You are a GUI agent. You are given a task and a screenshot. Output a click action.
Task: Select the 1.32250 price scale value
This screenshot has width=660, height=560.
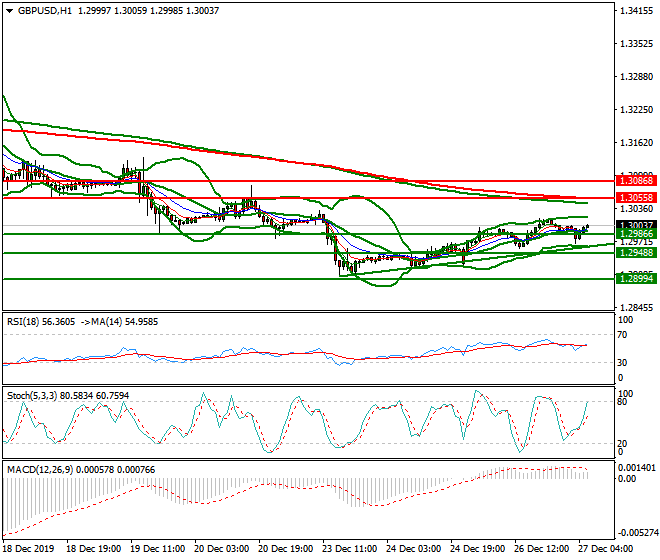point(637,110)
